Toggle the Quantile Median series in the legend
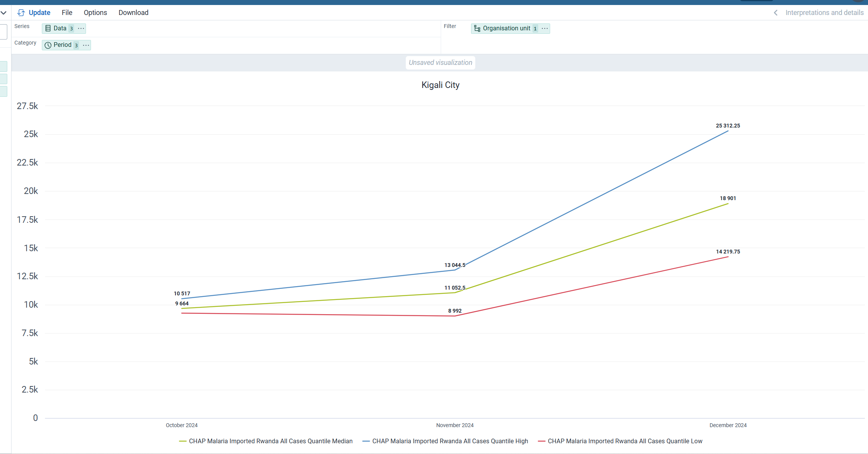This screenshot has width=868, height=454. point(270,441)
